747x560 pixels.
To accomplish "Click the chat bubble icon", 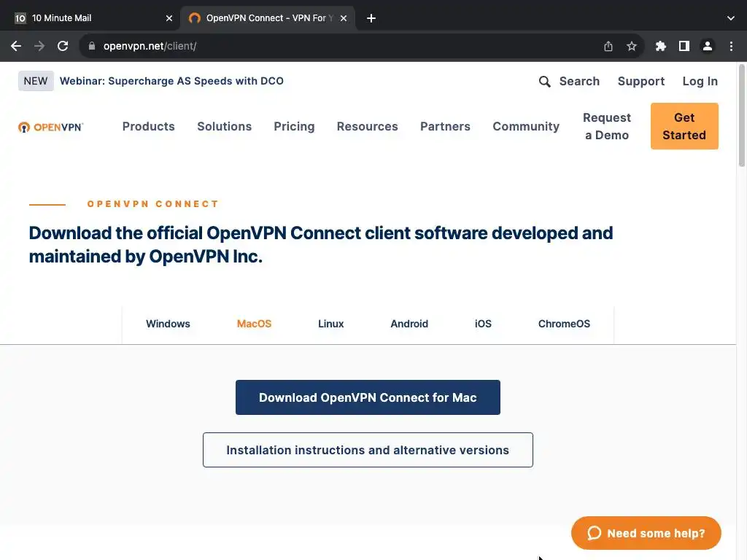I will 594,533.
